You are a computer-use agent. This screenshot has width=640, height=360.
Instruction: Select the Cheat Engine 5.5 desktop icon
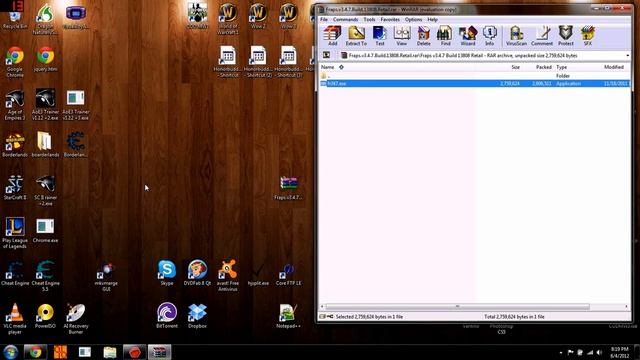45,276
